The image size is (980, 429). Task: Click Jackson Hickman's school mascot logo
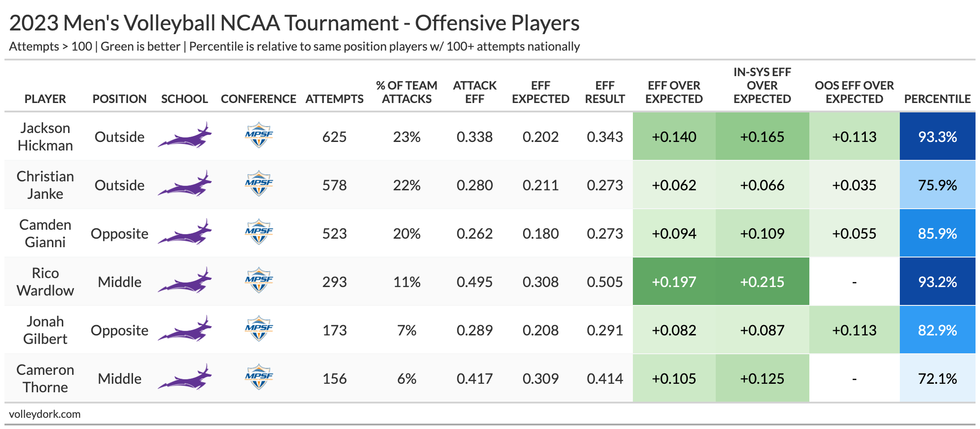coord(185,136)
